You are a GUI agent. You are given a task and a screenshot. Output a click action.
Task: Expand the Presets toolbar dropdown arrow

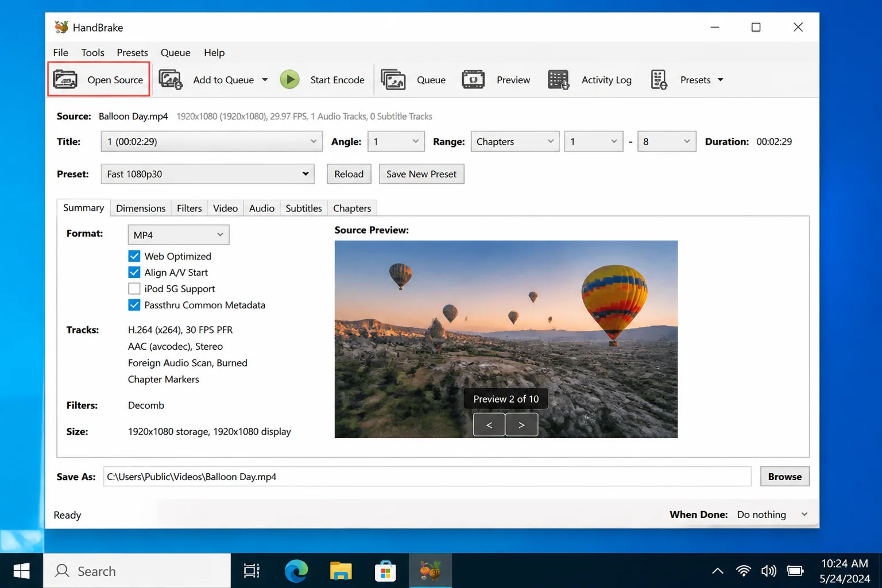pyautogui.click(x=721, y=80)
